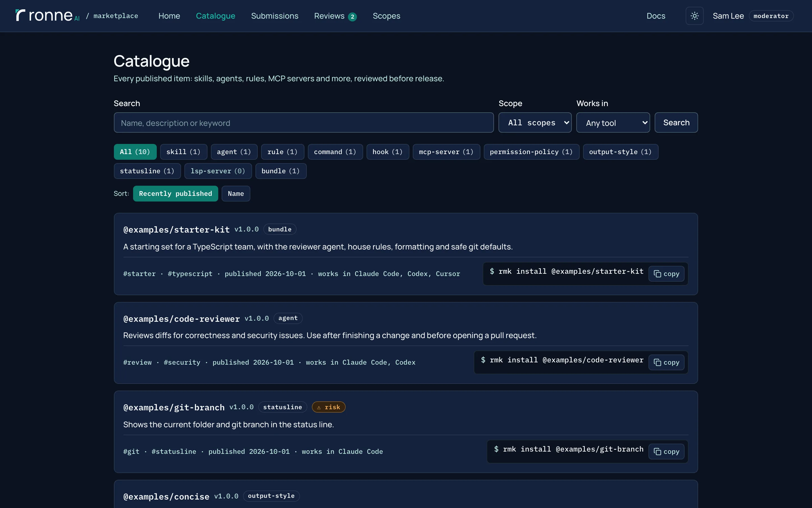Click the #statusline tag on git-branch
The image size is (812, 508).
pos(174,452)
